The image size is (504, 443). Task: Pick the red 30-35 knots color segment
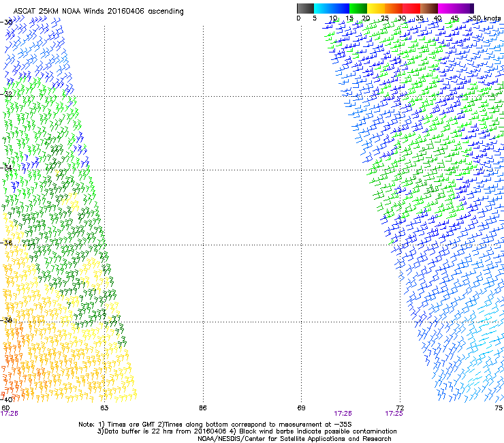[411, 8]
